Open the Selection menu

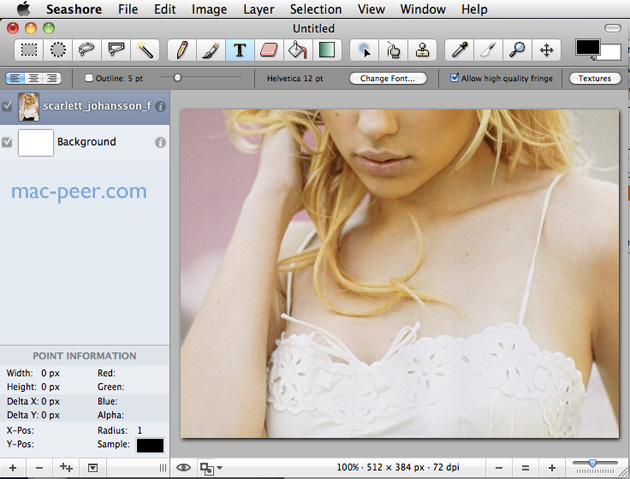tap(315, 9)
